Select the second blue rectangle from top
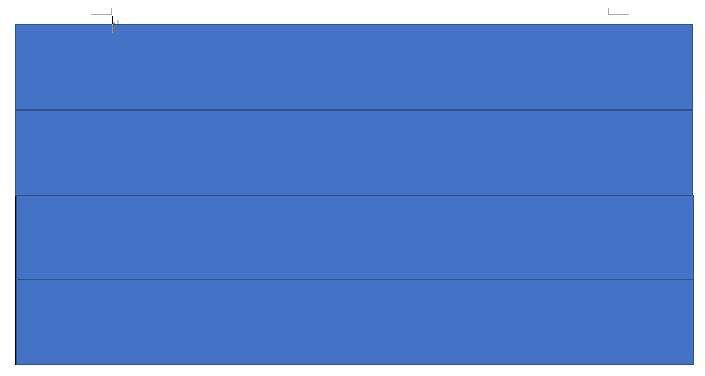 click(x=354, y=152)
